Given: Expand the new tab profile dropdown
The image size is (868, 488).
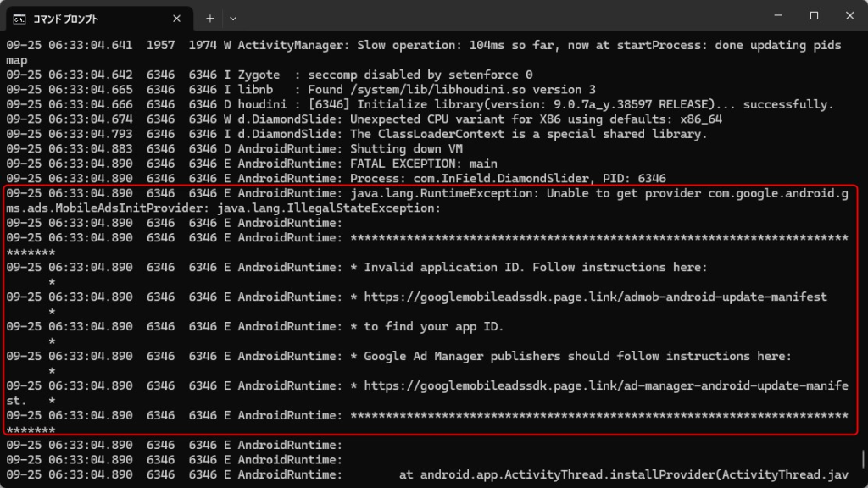Looking at the screenshot, I should click(233, 18).
